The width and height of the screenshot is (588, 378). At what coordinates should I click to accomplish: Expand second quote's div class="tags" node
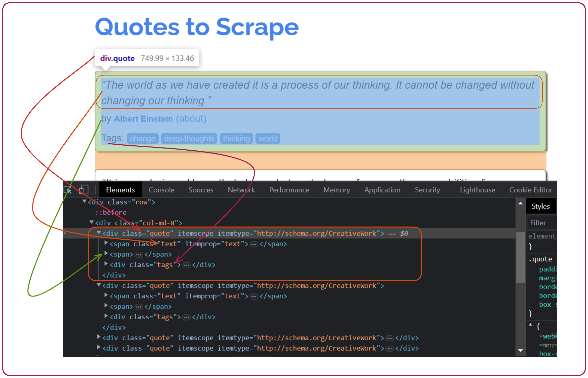[106, 316]
